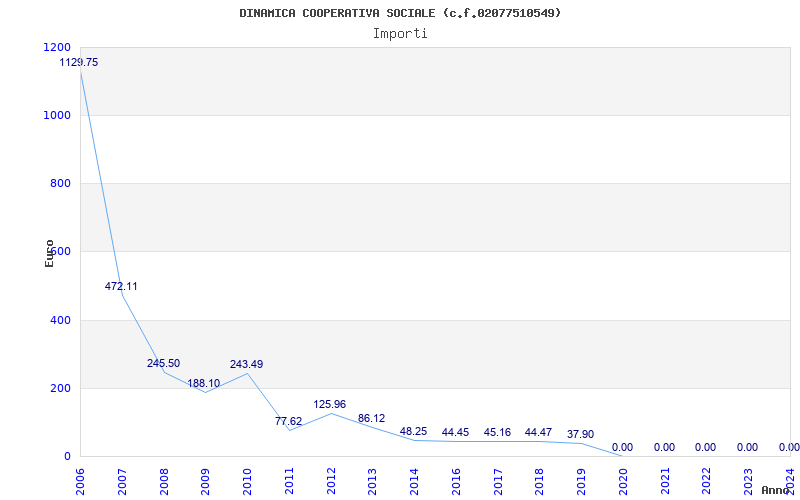Click the 2006 x-axis year label

(80, 482)
